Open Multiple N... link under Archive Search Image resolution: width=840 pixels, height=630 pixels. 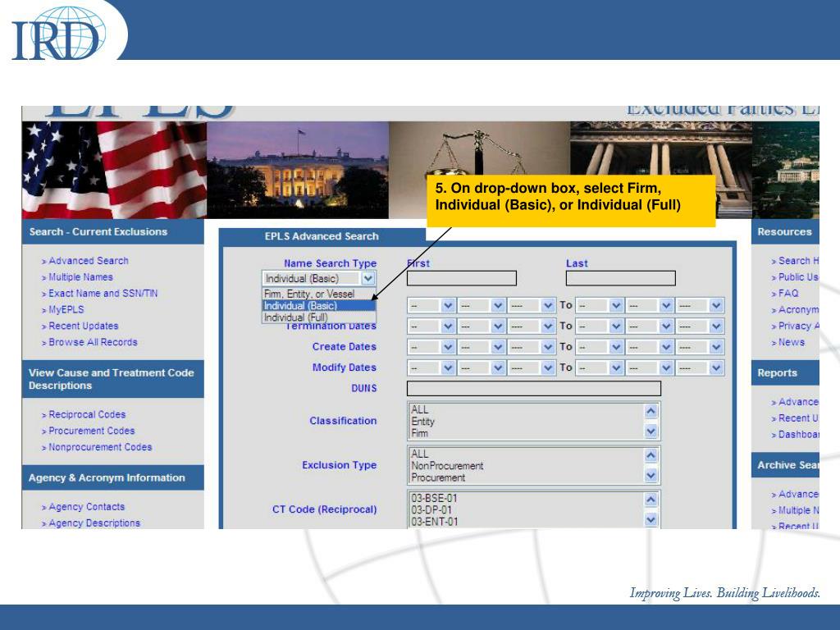(798, 510)
